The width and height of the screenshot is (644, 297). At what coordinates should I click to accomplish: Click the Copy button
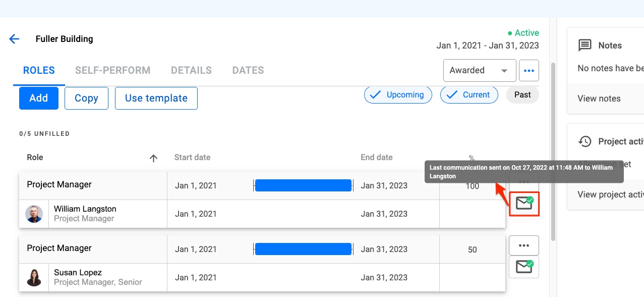coord(86,98)
